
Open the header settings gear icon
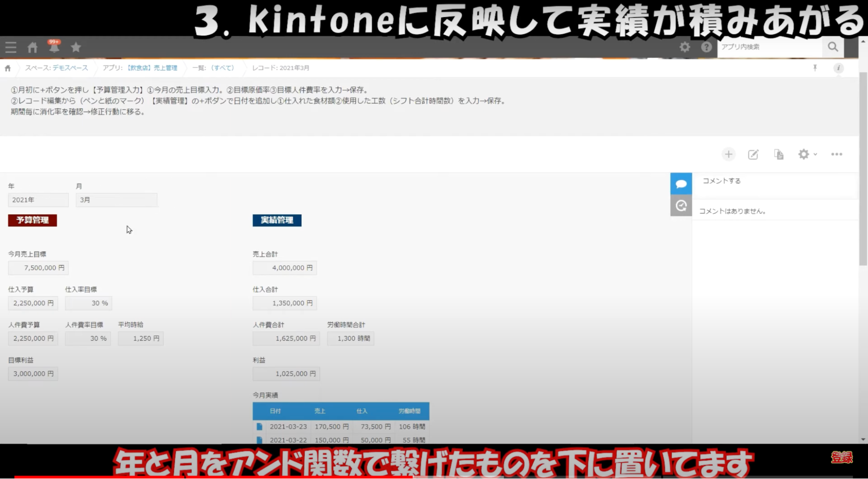tap(685, 47)
